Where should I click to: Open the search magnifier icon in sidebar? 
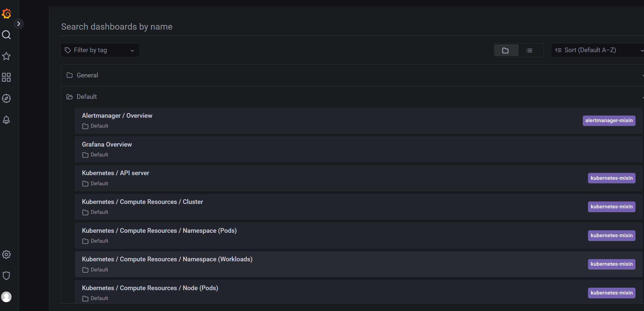click(x=6, y=35)
